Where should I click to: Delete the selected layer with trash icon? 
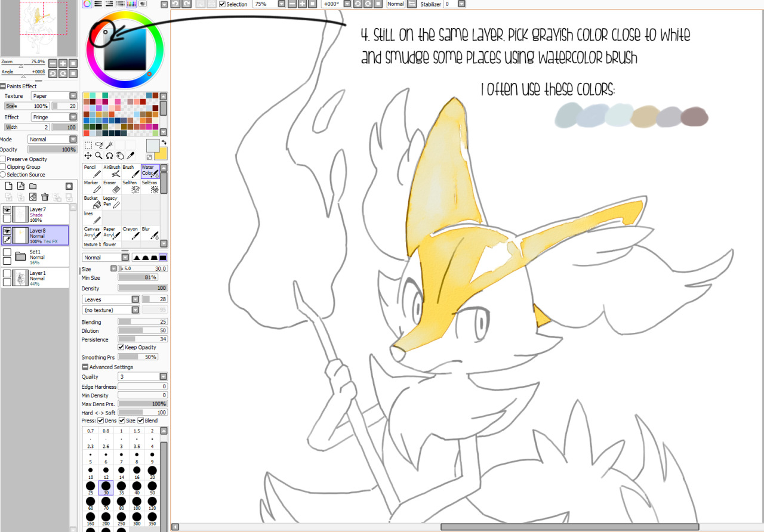[45, 197]
